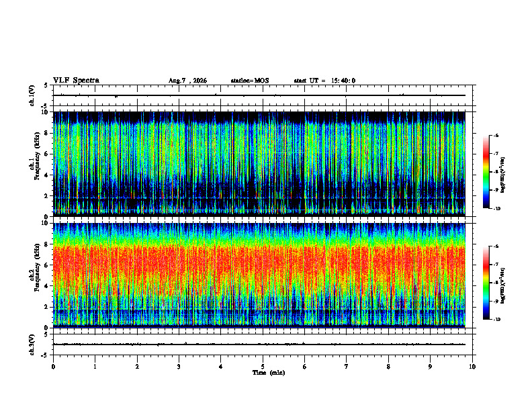Click the 'ch.3(V)' waveform axis label

pos(32,345)
